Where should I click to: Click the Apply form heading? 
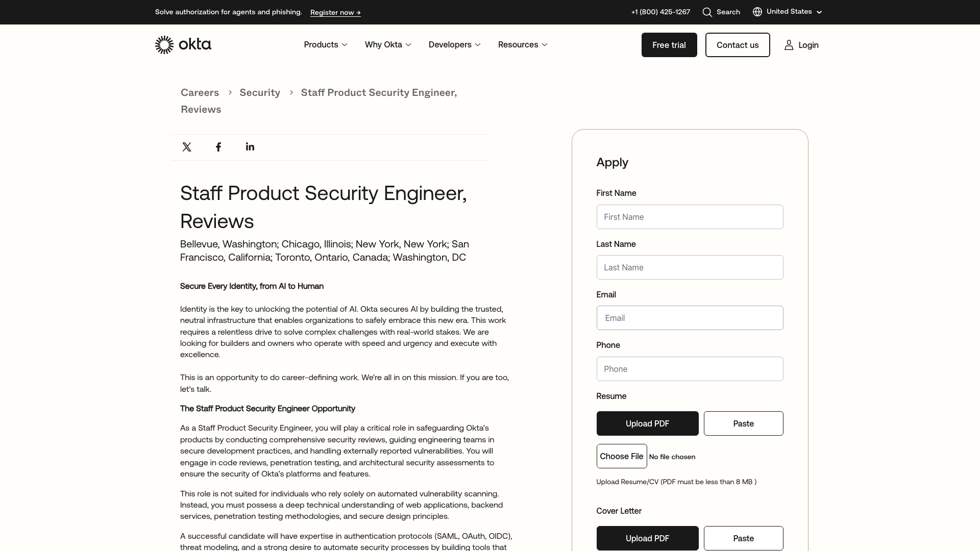612,162
